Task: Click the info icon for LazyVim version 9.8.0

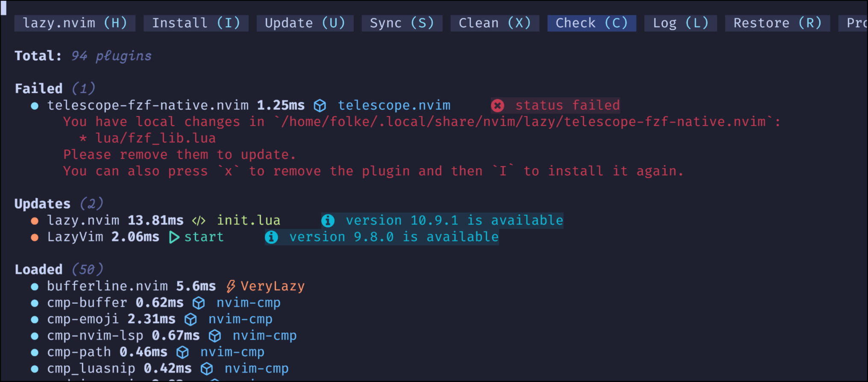Action: [x=271, y=237]
